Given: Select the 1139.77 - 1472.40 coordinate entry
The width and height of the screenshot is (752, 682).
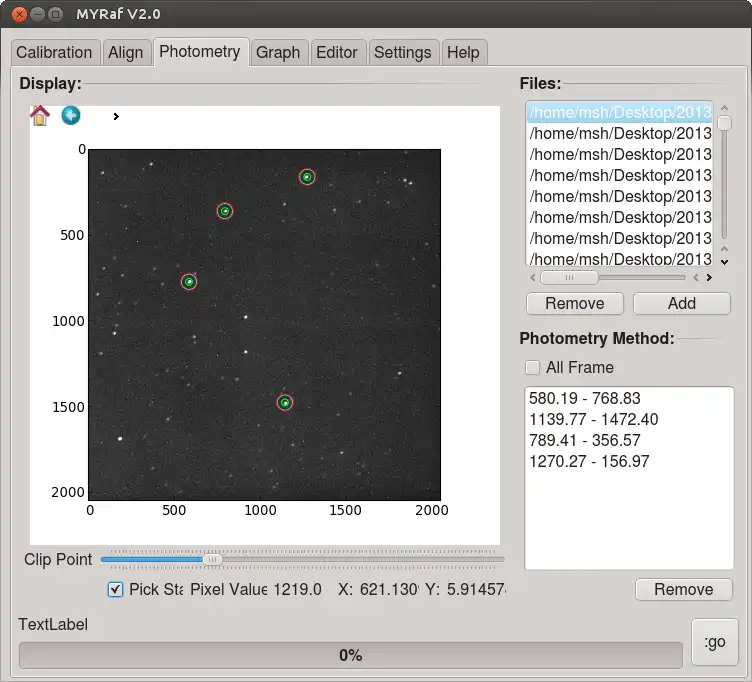Looking at the screenshot, I should [593, 419].
